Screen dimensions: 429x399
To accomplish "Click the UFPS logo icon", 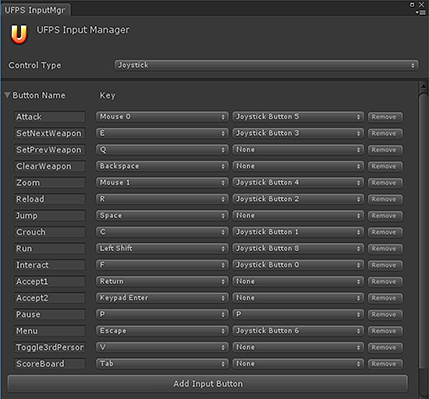I will (19, 34).
